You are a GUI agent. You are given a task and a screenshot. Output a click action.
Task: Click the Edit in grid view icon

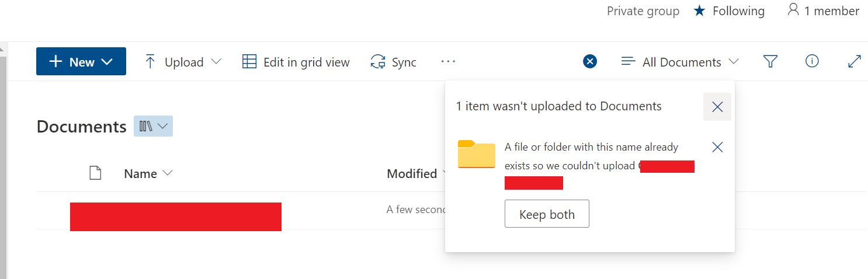coord(249,62)
